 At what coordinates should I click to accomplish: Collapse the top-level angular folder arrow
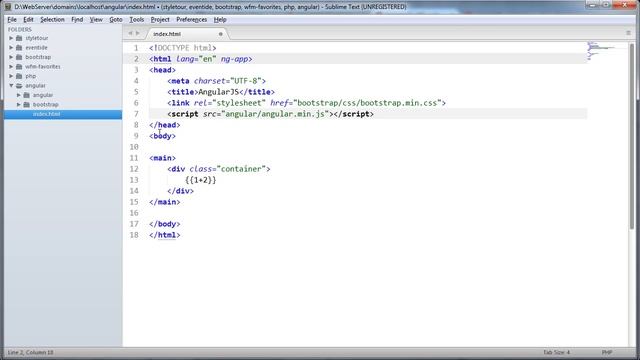(x=11, y=86)
